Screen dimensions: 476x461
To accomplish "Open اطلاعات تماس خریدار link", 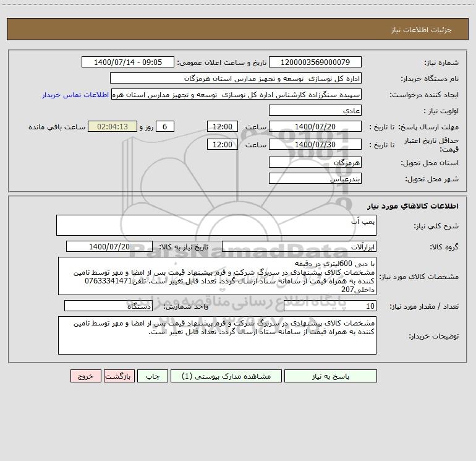I will [x=75, y=95].
